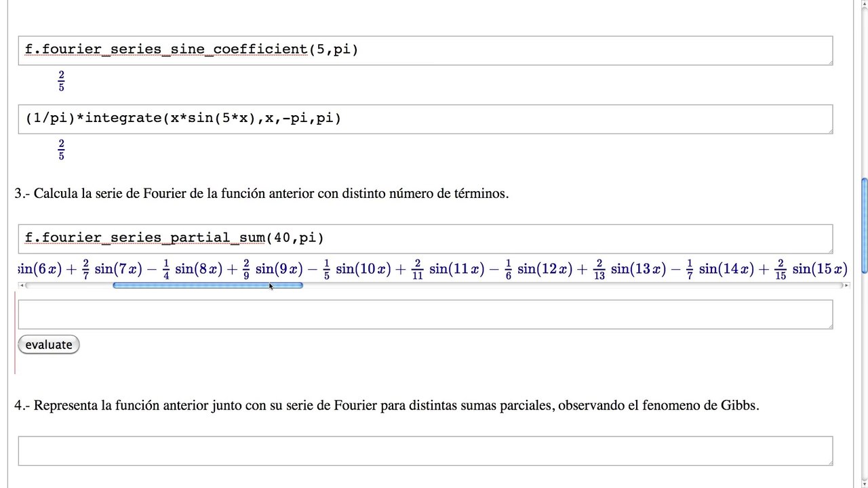Click the empty cell above the evaluate button
868x488 pixels.
(425, 314)
